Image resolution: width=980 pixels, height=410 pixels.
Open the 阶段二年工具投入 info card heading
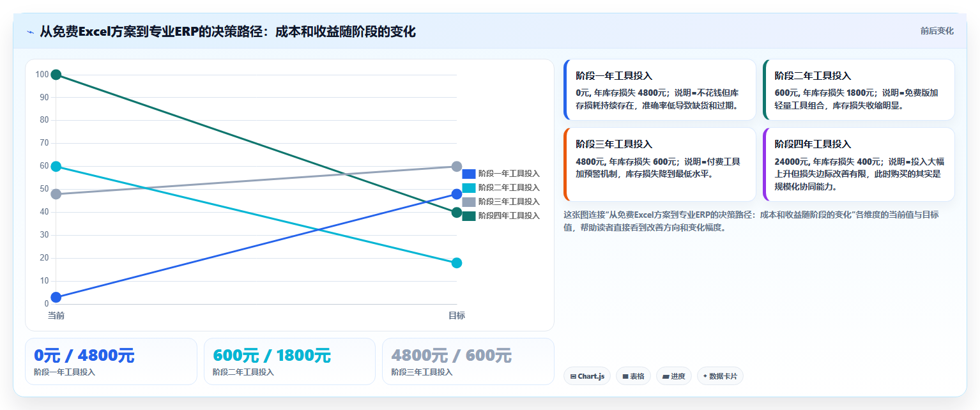coord(813,75)
